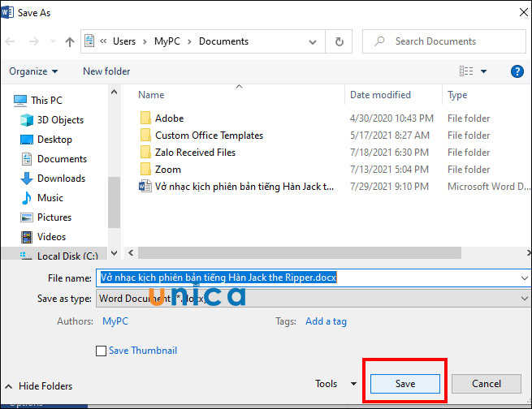Click the Back navigation arrow
Screen dimensions: 532x409
[x=11, y=41]
